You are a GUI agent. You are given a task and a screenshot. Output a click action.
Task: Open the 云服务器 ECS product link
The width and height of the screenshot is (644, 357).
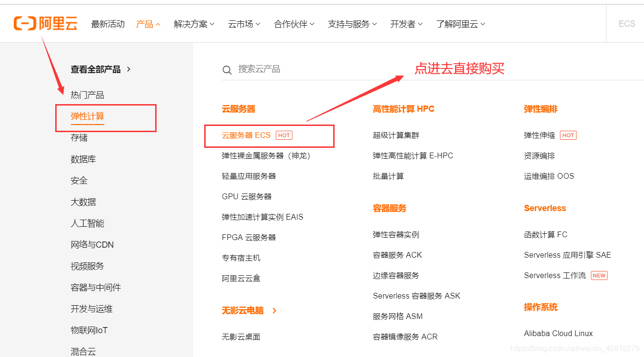(246, 135)
